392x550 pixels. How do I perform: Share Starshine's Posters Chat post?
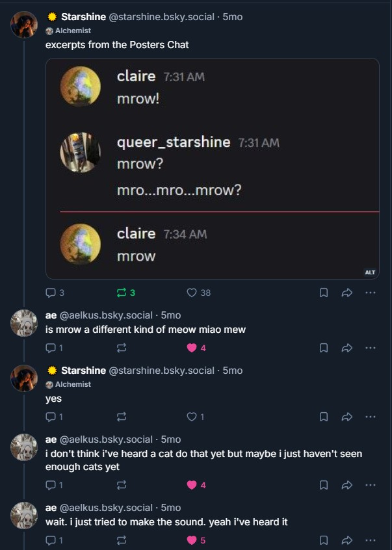[x=347, y=293]
